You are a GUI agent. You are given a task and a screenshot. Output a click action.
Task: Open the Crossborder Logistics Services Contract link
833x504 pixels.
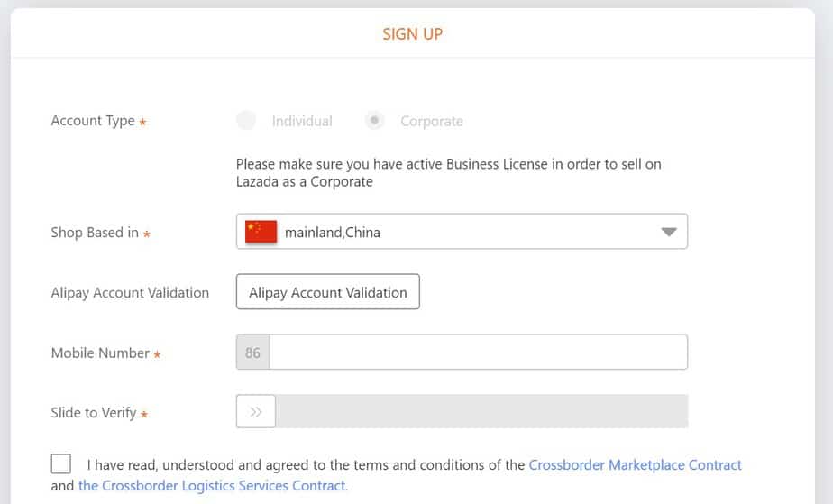(212, 486)
